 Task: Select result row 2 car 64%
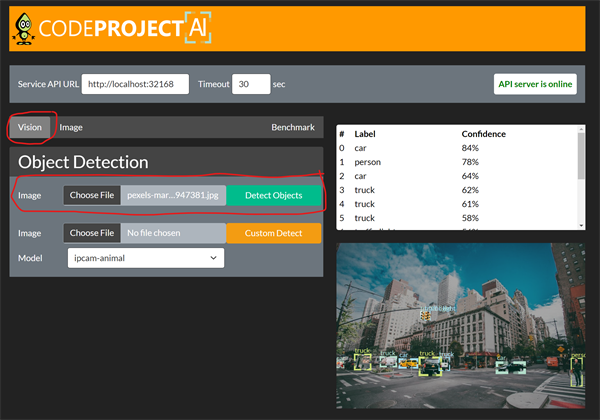(457, 176)
